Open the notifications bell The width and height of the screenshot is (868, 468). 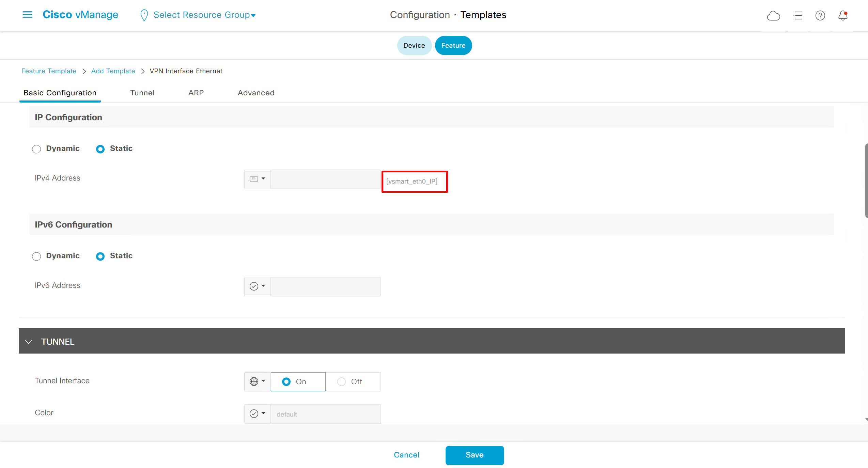[x=843, y=16]
